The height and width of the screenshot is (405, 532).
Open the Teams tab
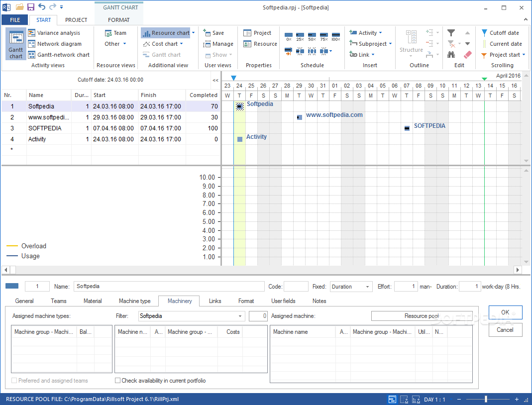tap(59, 301)
